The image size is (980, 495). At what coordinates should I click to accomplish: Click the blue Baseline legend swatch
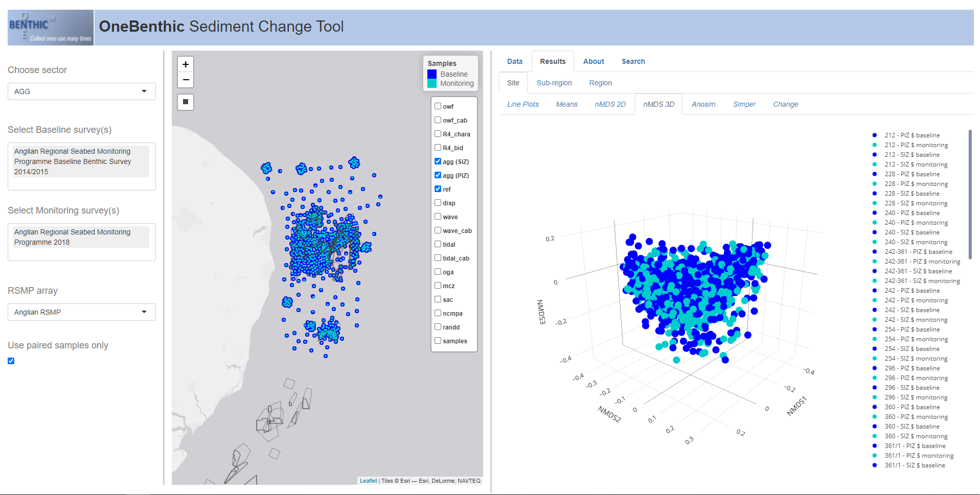(432, 74)
